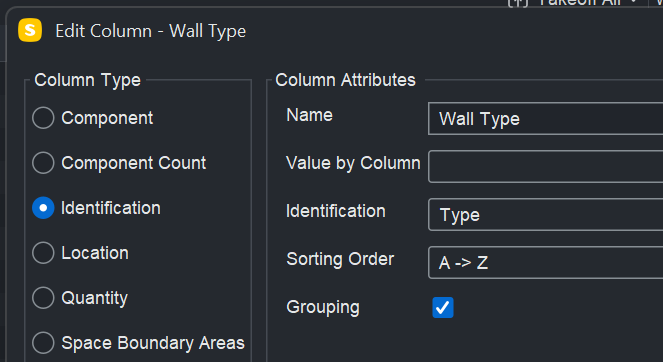Select the Component column type

click(x=43, y=118)
